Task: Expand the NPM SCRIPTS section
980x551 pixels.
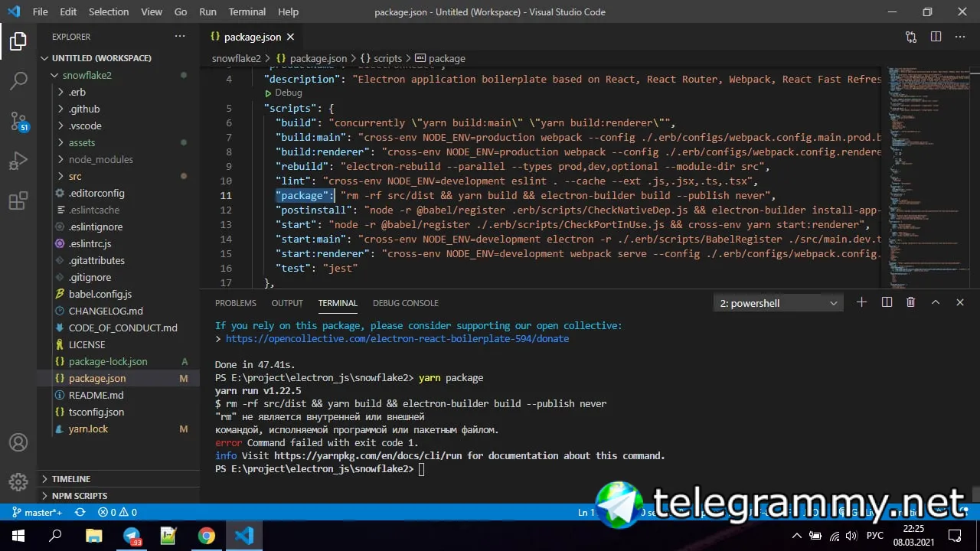Action: (119, 496)
